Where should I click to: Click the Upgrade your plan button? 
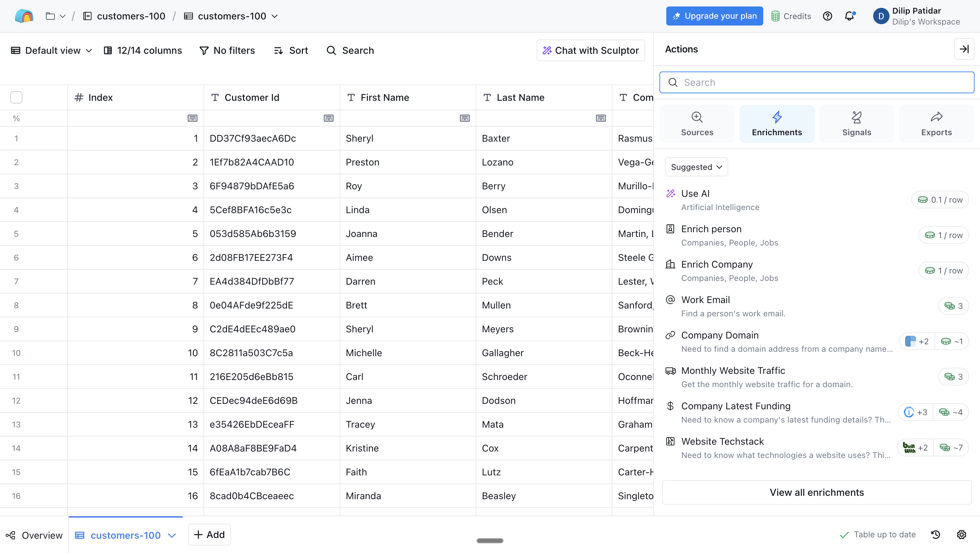click(x=714, y=16)
